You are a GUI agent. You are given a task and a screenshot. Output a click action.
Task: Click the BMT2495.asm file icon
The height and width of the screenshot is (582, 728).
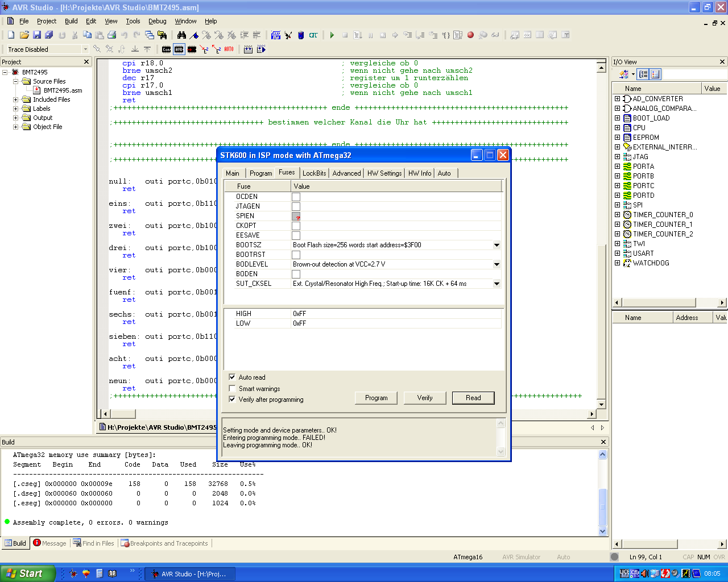(x=37, y=90)
